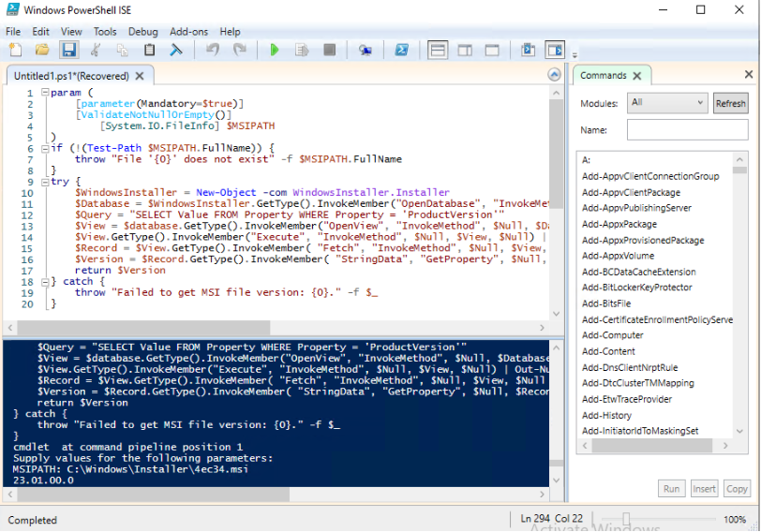Click the console pane horizontal scrollbar thumb
This screenshot has width=761, height=532.
pos(154,495)
